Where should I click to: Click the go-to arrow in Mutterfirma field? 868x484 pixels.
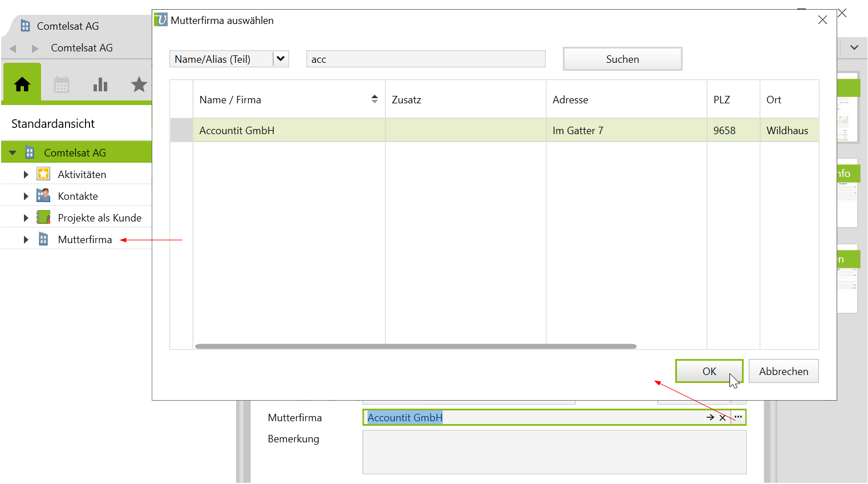point(710,418)
